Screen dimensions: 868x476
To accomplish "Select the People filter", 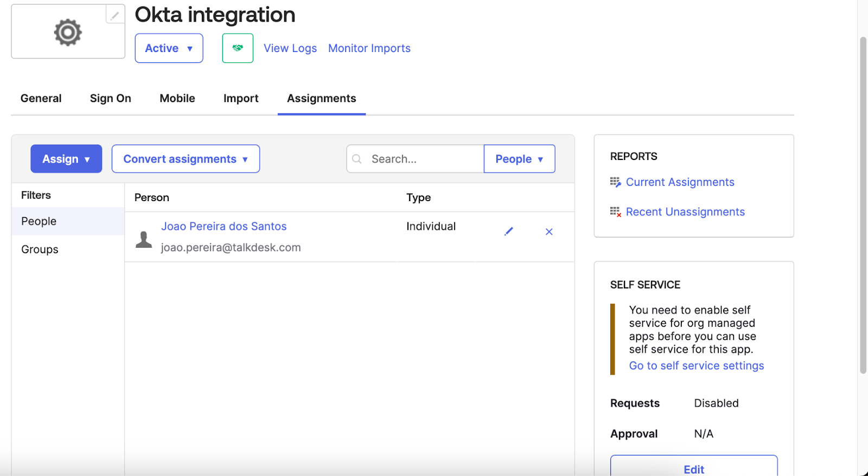I will click(68, 221).
